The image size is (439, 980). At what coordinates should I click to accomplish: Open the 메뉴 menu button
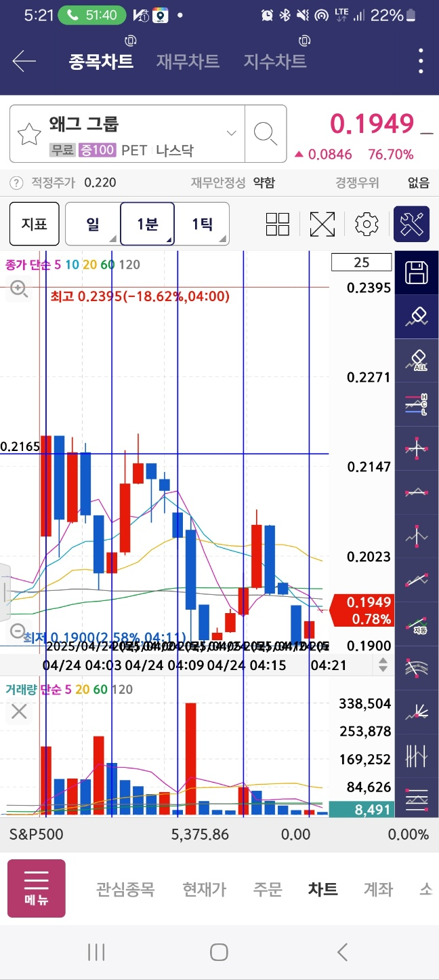click(x=37, y=888)
